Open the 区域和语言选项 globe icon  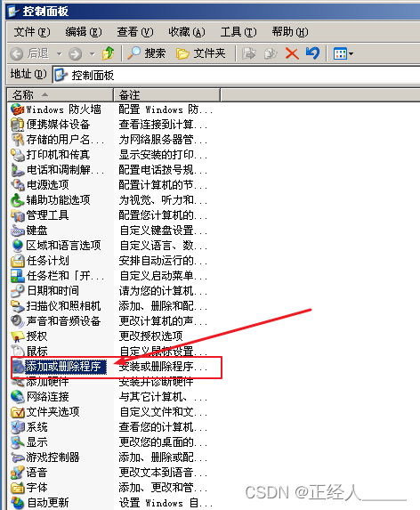(x=18, y=246)
